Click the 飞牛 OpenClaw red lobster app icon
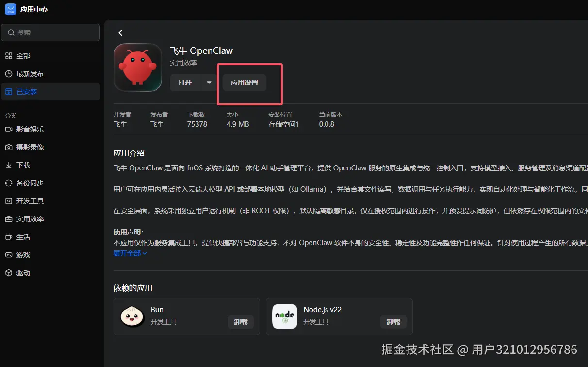 (x=138, y=67)
